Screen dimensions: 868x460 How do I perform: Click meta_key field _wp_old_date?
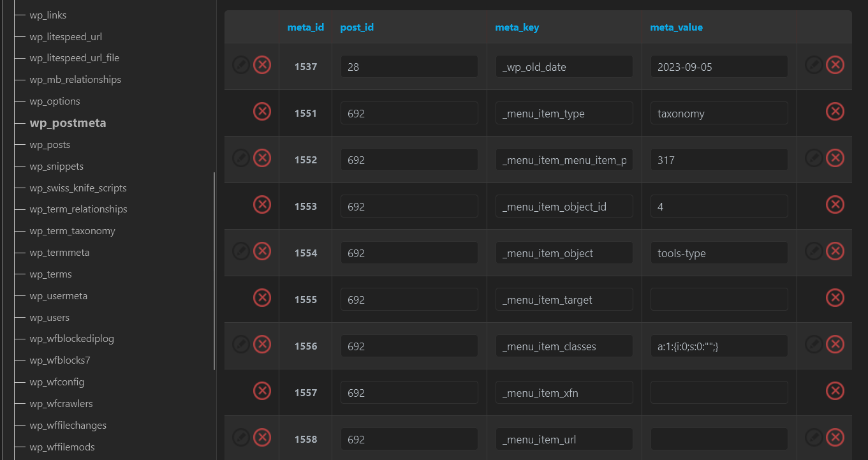pyautogui.click(x=564, y=67)
